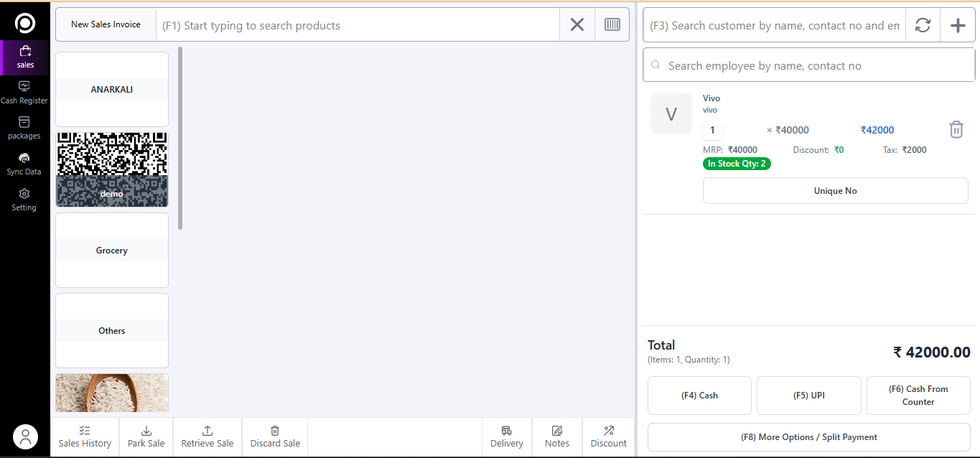Viewport: 980px width, 458px height.
Task: Open Cash Register from the sidebar
Action: pos(24,93)
